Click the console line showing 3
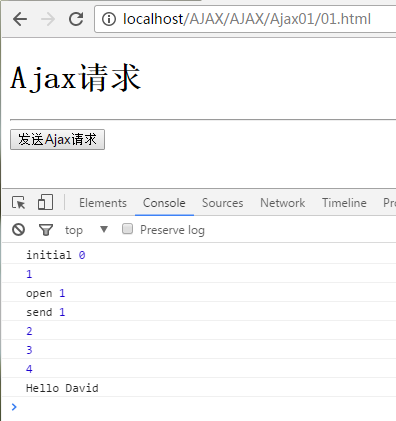This screenshot has height=421, width=396. (x=199, y=350)
